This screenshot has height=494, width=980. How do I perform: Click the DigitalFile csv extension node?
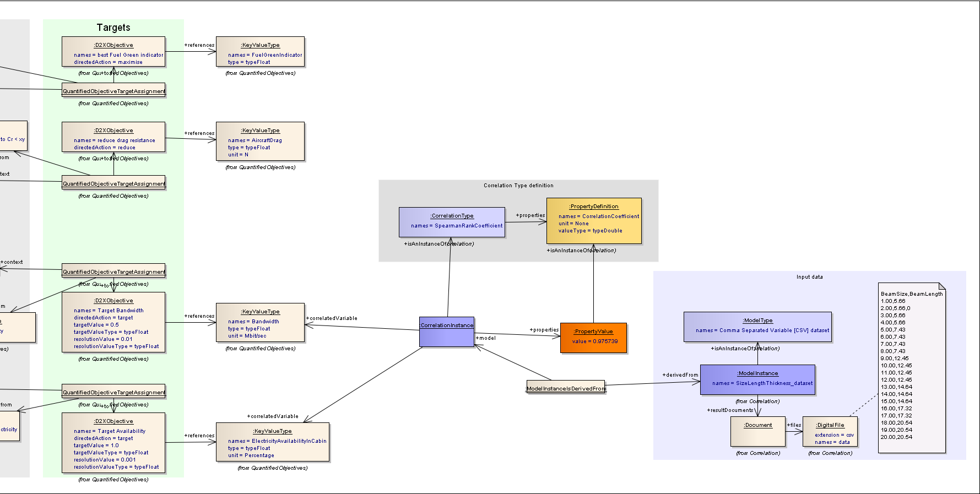830,432
